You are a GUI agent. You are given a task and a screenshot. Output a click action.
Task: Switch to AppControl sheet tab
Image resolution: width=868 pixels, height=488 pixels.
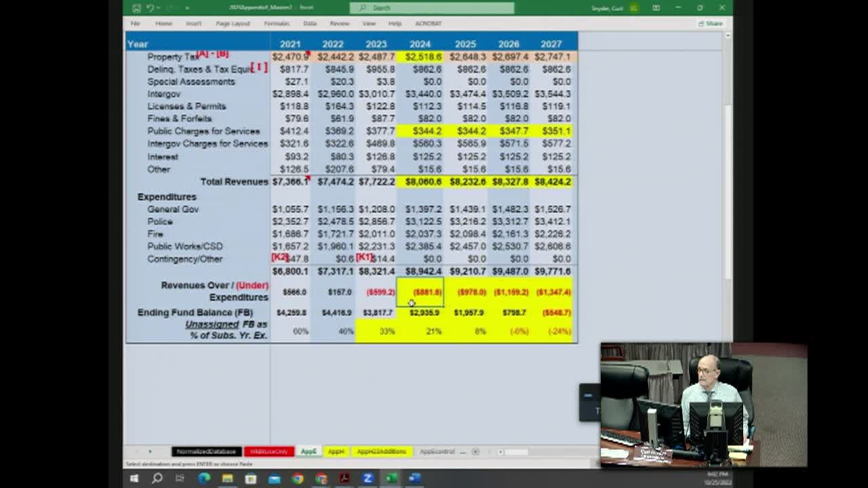(437, 451)
